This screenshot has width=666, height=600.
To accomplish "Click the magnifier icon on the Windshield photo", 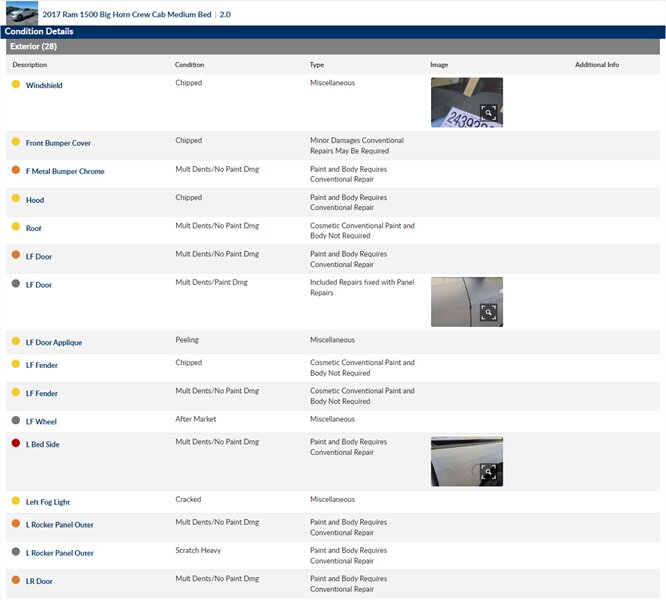I will 488,113.
